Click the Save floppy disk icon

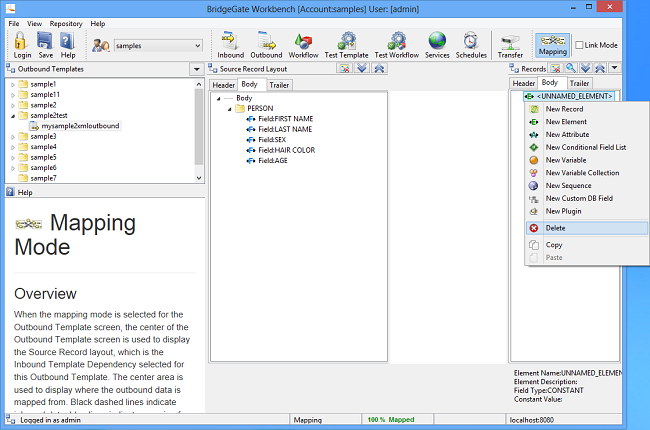click(x=45, y=41)
